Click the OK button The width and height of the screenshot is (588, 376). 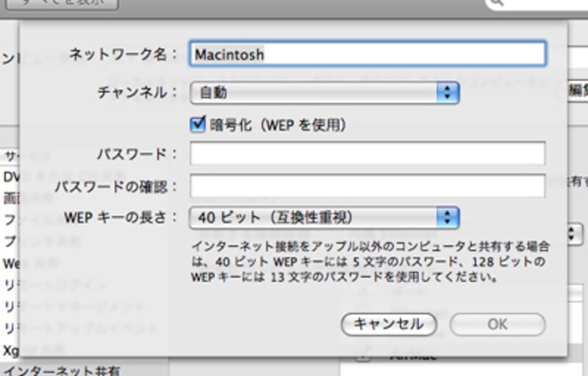click(498, 325)
